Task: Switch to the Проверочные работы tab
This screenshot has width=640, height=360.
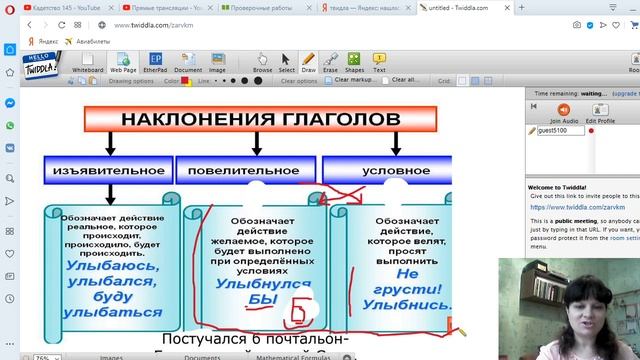Action: (267, 8)
